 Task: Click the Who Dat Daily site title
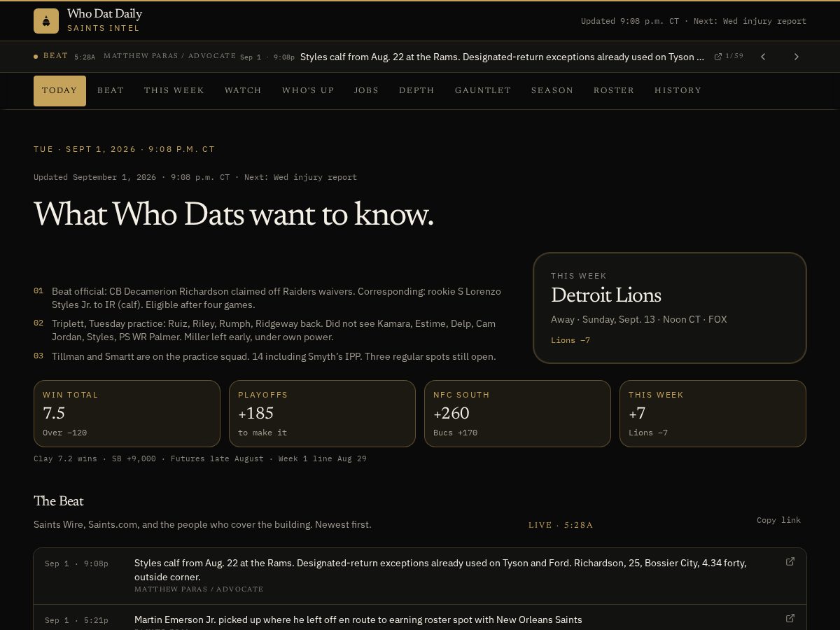(104, 14)
